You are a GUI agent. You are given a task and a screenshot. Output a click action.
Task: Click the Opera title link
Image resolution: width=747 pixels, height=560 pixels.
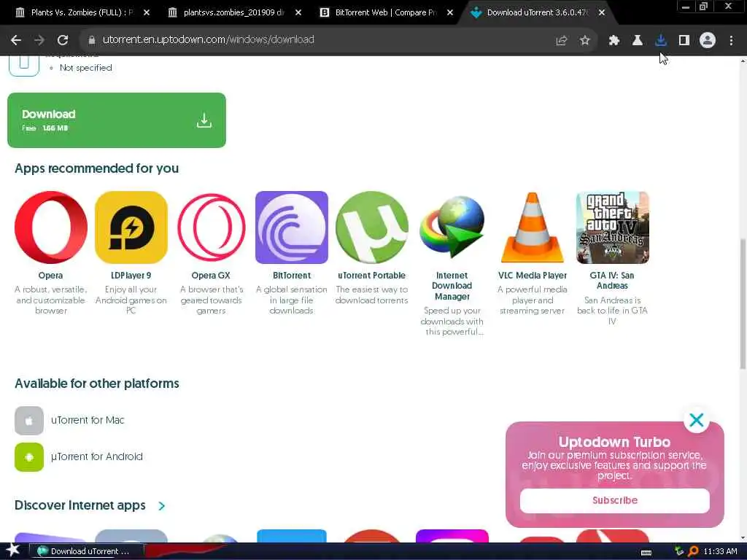coord(50,275)
